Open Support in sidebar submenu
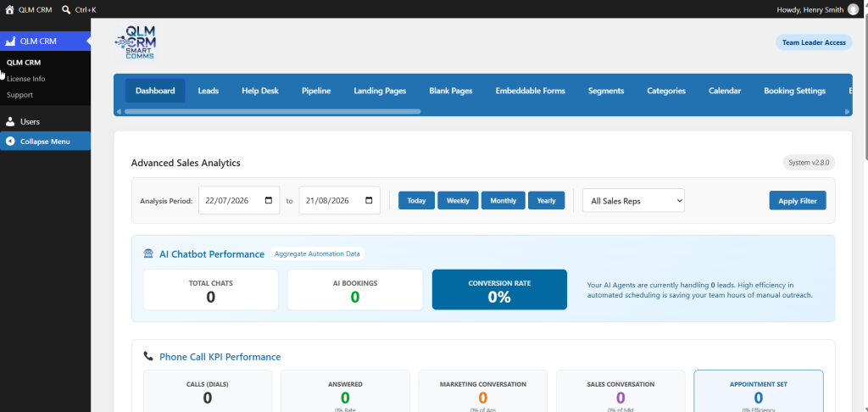Screen dimensions: 868x412 point(20,95)
